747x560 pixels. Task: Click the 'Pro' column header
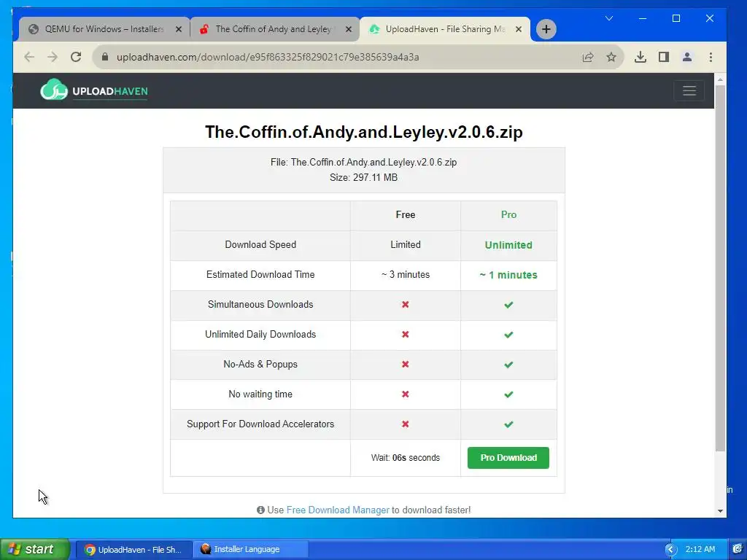coord(508,215)
